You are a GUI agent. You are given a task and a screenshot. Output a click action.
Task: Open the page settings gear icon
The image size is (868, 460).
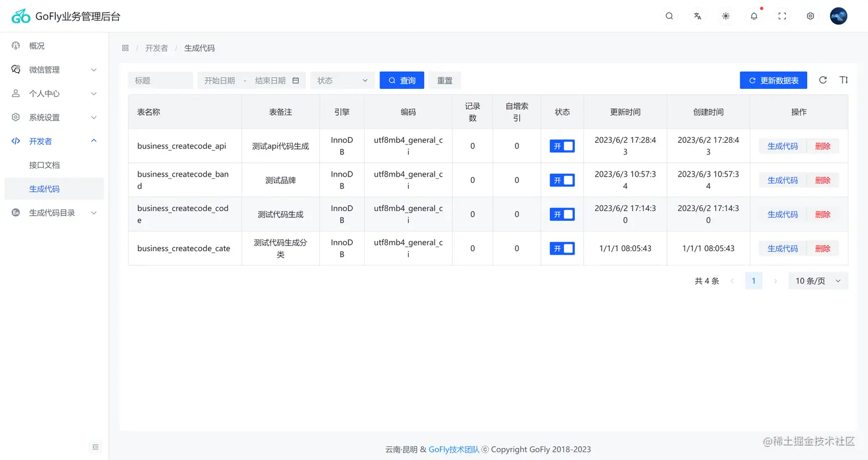(x=811, y=16)
